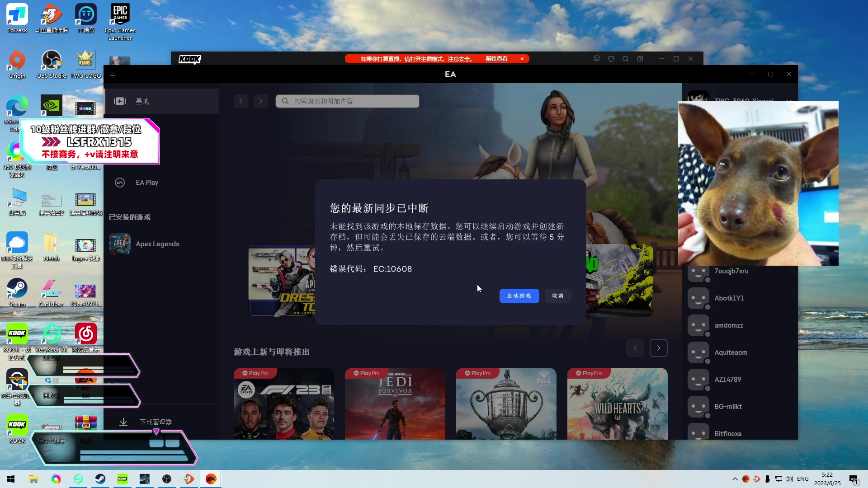868x488 pixels.
Task: Open the 下载管理器 download manager
Action: click(162, 422)
